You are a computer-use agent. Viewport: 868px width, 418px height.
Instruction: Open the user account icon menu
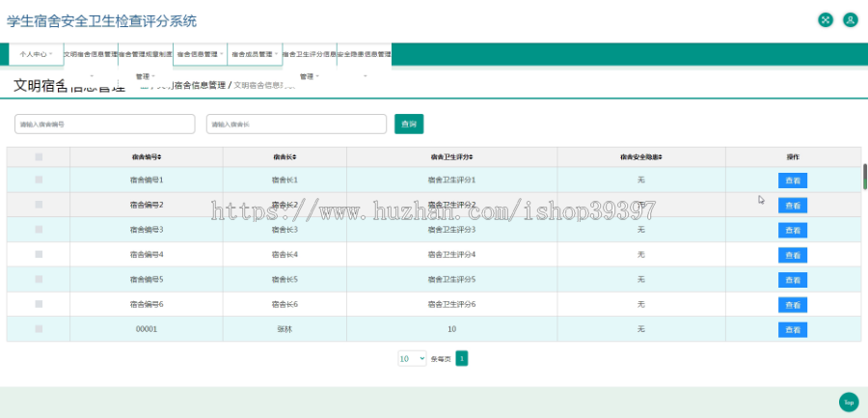tap(851, 20)
